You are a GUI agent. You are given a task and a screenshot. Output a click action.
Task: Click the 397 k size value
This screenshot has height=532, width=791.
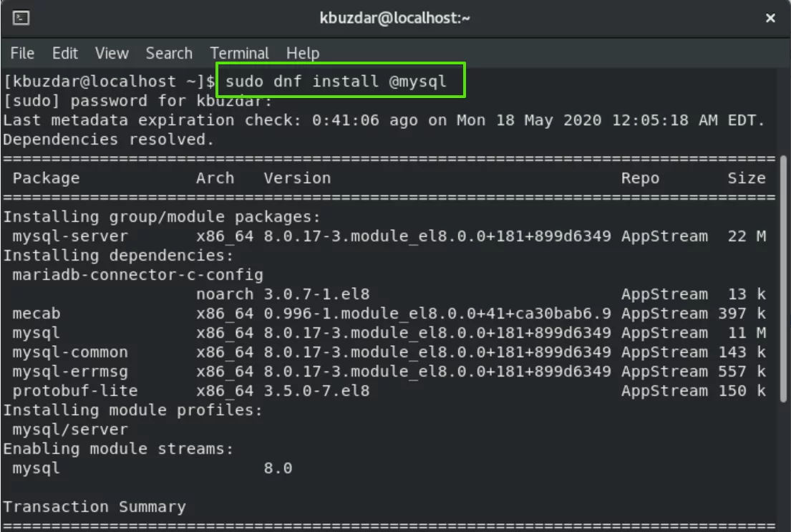tap(742, 314)
